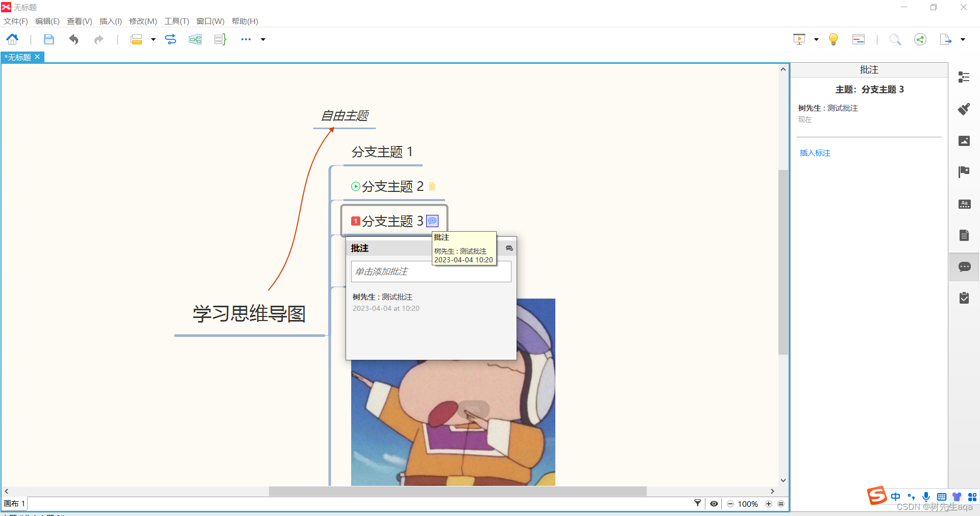Click the fit-to-actual-size icon after zoom plus
The width and height of the screenshot is (980, 516).
click(781, 504)
